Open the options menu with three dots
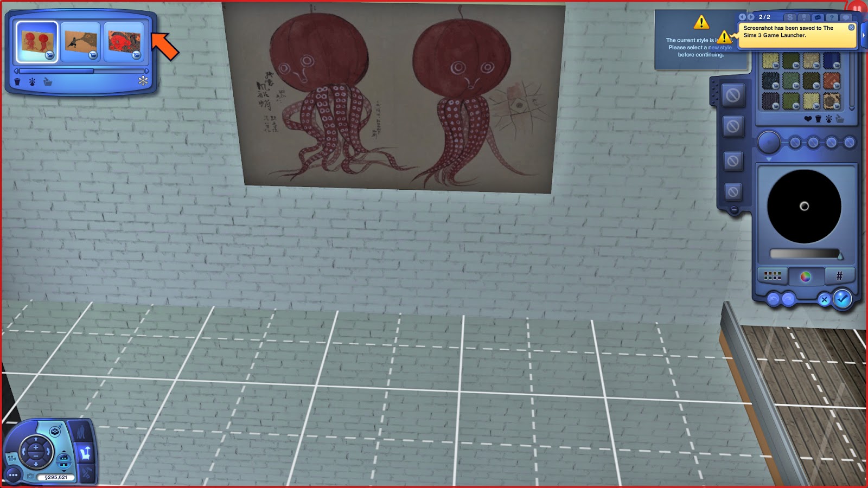 (13, 475)
